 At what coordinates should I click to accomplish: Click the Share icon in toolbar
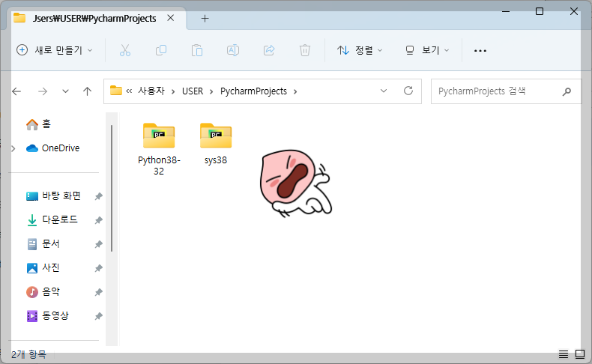(x=269, y=50)
